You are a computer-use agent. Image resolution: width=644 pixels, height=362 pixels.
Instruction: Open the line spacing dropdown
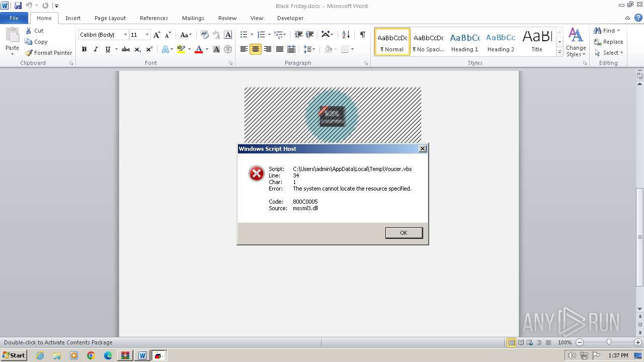click(309, 49)
